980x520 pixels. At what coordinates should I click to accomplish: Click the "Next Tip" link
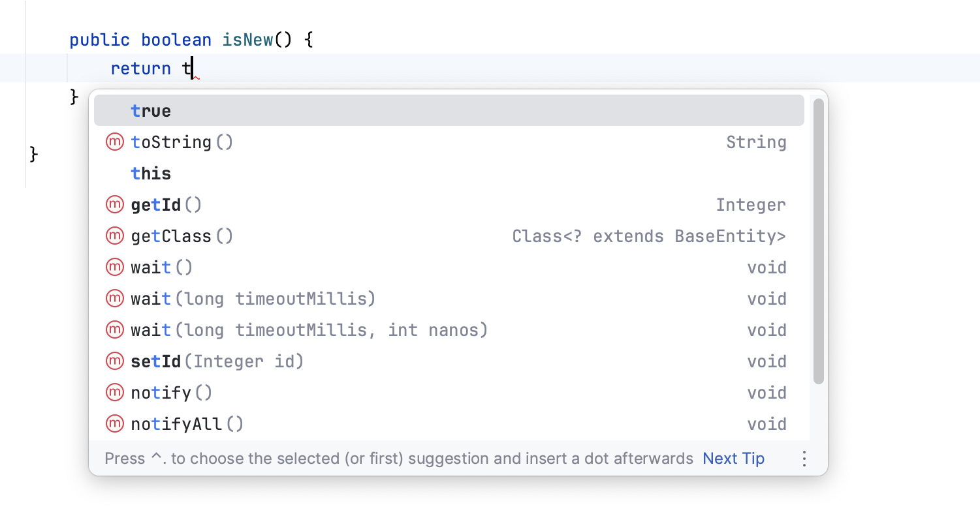click(733, 458)
